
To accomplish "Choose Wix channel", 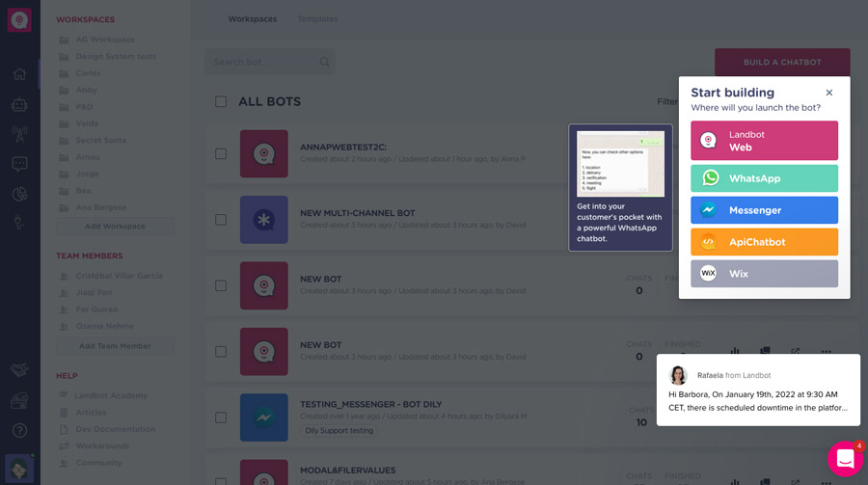I will pyautogui.click(x=764, y=274).
